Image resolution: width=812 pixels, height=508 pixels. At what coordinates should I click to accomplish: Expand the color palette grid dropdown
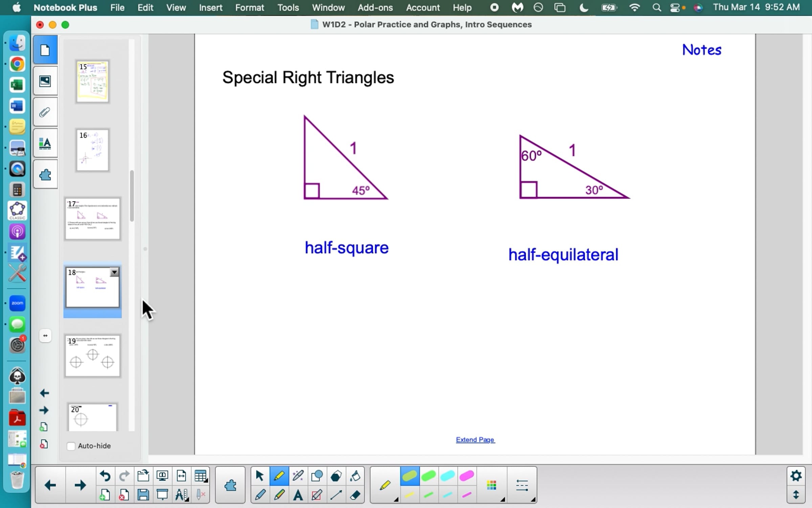click(x=492, y=486)
